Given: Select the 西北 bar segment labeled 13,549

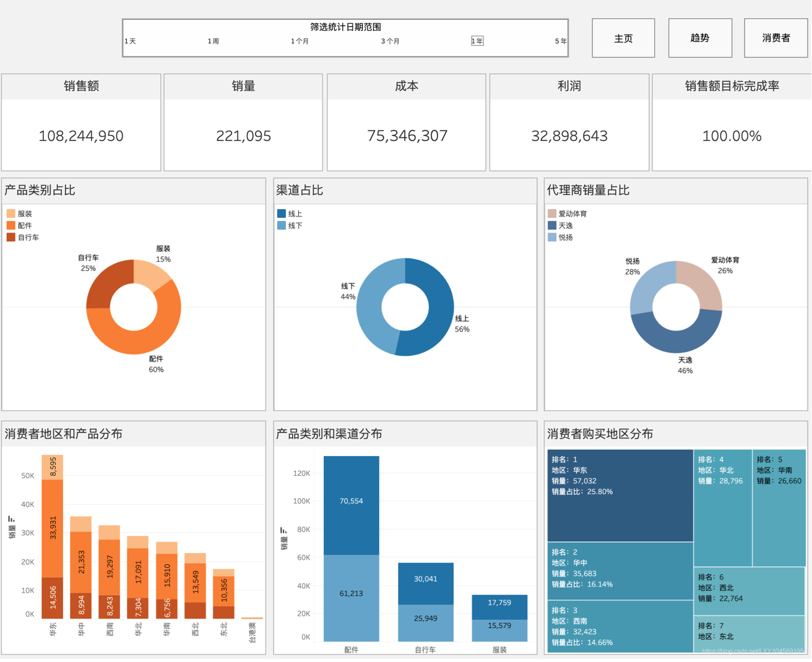Looking at the screenshot, I should 195,582.
